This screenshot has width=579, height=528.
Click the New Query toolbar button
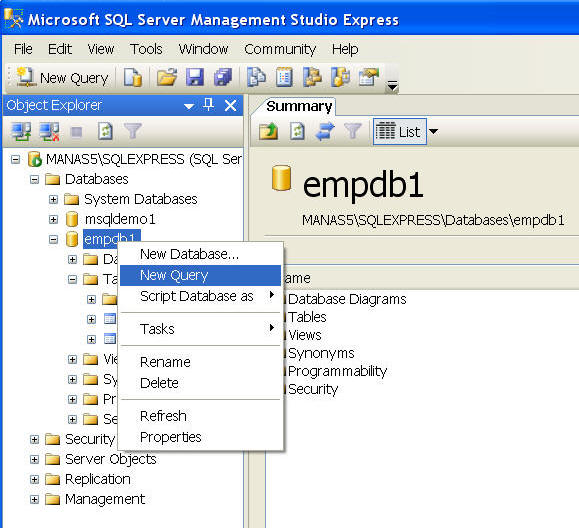tap(62, 78)
